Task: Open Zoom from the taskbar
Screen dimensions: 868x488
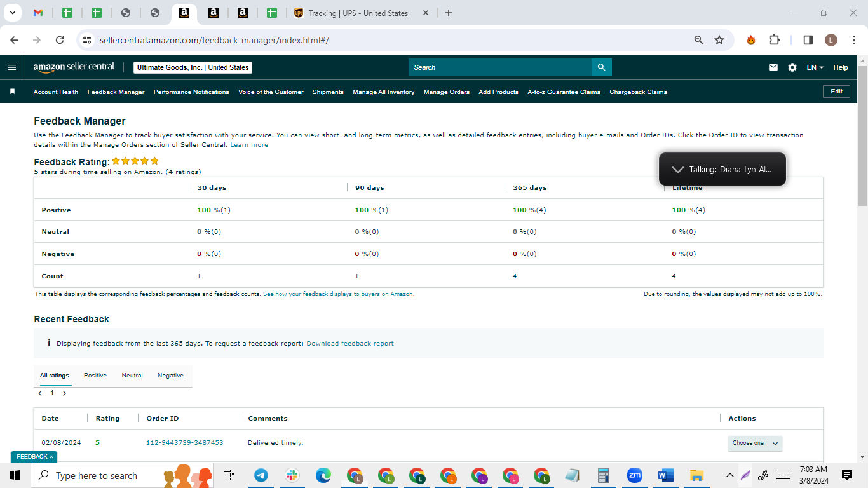Action: (x=634, y=475)
